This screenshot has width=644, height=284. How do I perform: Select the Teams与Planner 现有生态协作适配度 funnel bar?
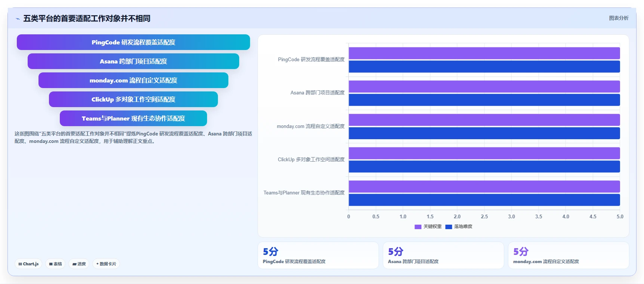point(133,118)
